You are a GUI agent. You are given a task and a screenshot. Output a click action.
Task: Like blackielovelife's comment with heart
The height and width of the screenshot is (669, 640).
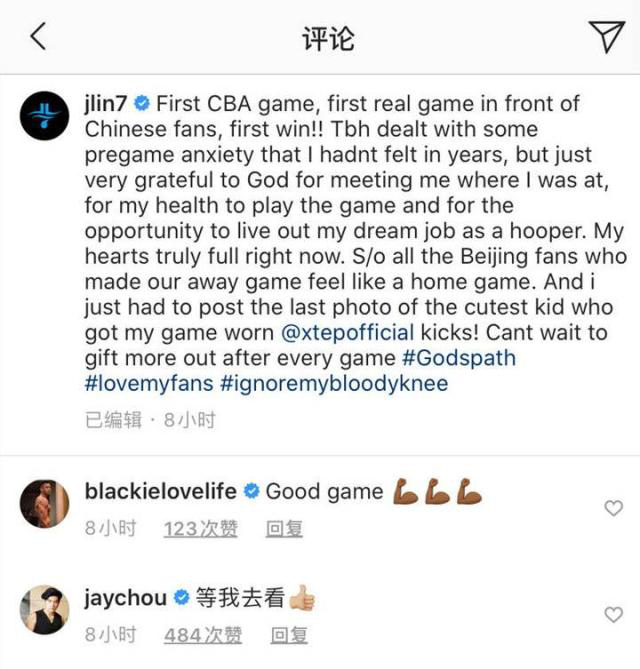[614, 508]
